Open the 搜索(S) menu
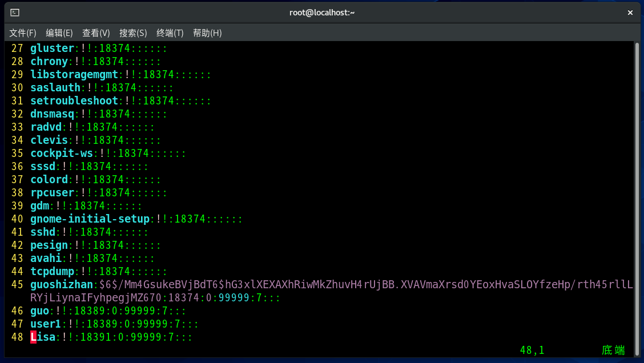The height and width of the screenshot is (363, 644). pyautogui.click(x=133, y=33)
